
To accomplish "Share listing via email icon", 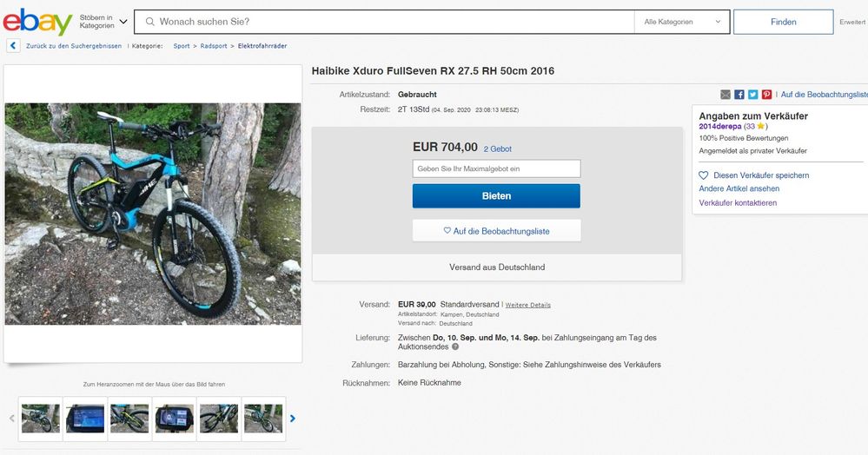I will pyautogui.click(x=726, y=94).
